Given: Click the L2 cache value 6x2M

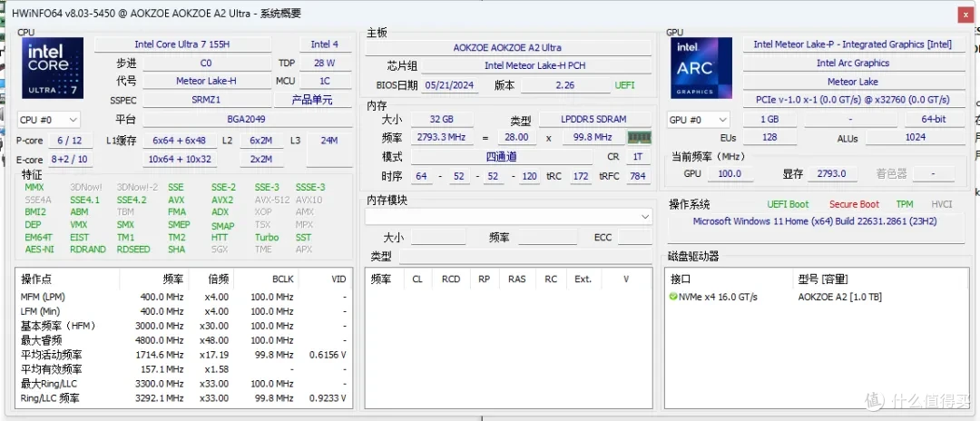Looking at the screenshot, I should [x=260, y=141].
